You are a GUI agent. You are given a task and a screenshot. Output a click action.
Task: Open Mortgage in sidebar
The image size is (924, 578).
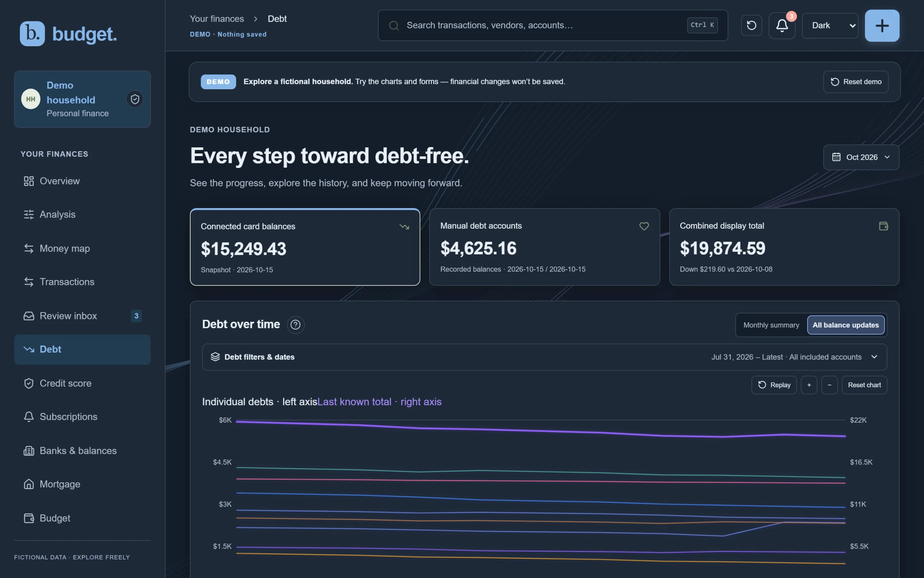click(x=82, y=484)
